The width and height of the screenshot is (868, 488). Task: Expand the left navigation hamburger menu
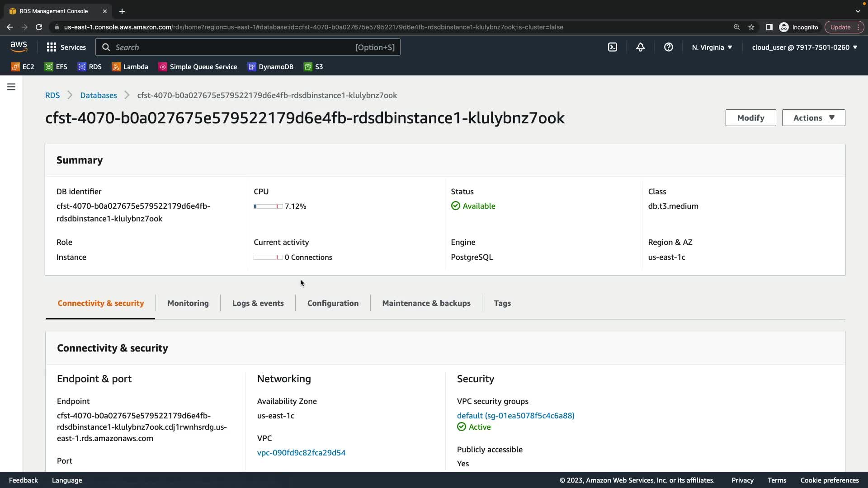click(x=11, y=87)
